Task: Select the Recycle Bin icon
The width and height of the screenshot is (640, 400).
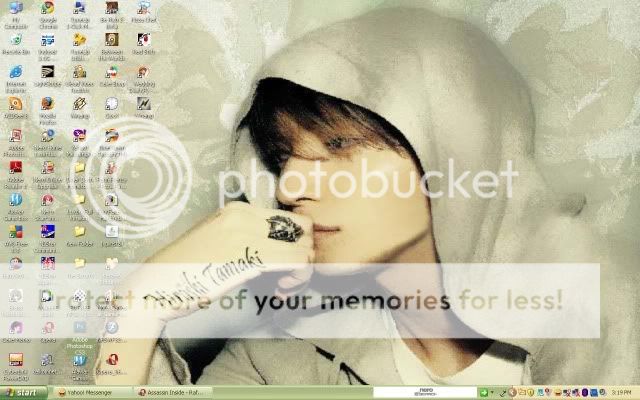Action: coord(16,41)
